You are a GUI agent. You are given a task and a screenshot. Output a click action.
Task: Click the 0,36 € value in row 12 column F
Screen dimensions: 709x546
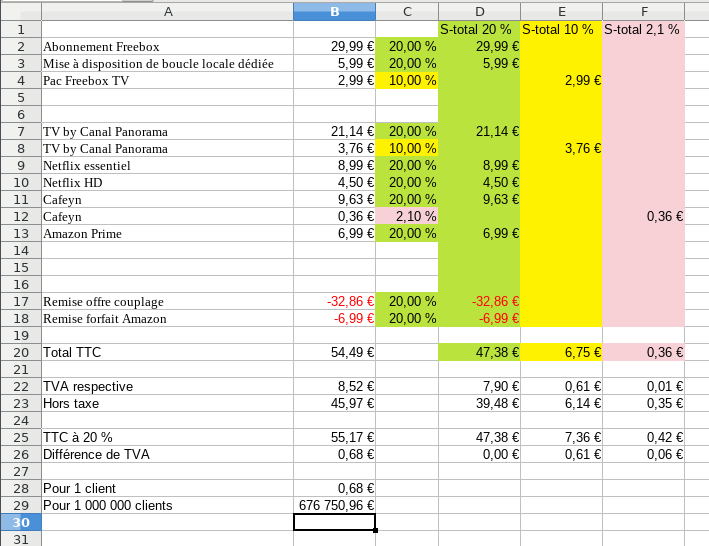[643, 217]
